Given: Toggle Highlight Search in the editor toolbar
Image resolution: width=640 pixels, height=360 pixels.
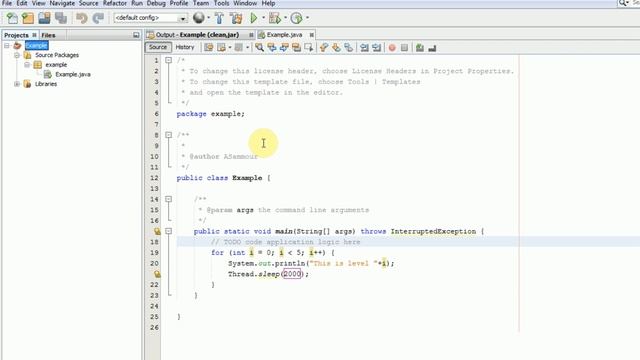Looking at the screenshot, I should pos(296,48).
